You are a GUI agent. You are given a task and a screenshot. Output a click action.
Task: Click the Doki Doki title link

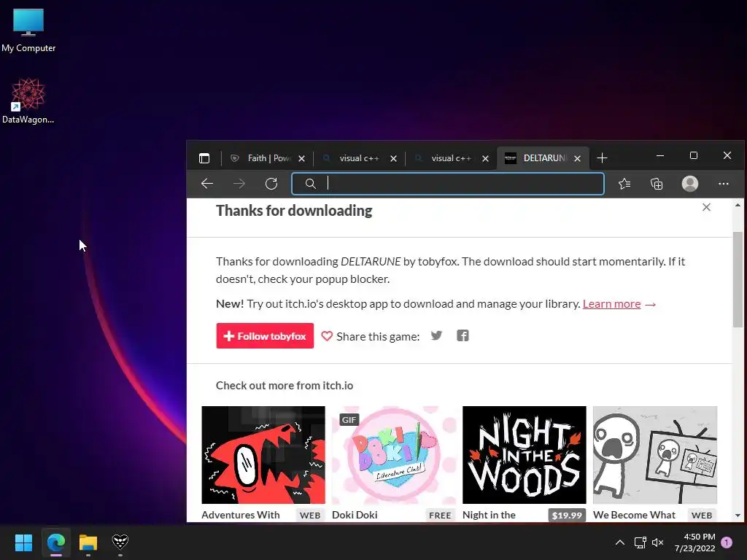click(x=355, y=515)
